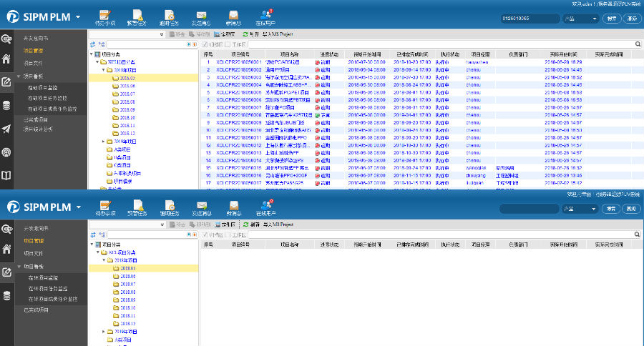Click the broadcast signal icon in left sidebar
Image resolution: width=644 pixels, height=346 pixels.
pos(7,152)
